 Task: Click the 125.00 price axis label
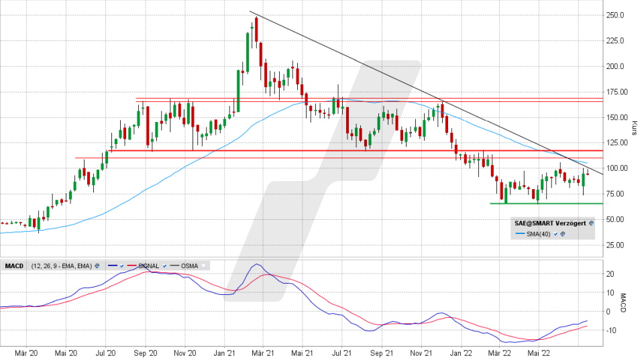click(x=617, y=143)
